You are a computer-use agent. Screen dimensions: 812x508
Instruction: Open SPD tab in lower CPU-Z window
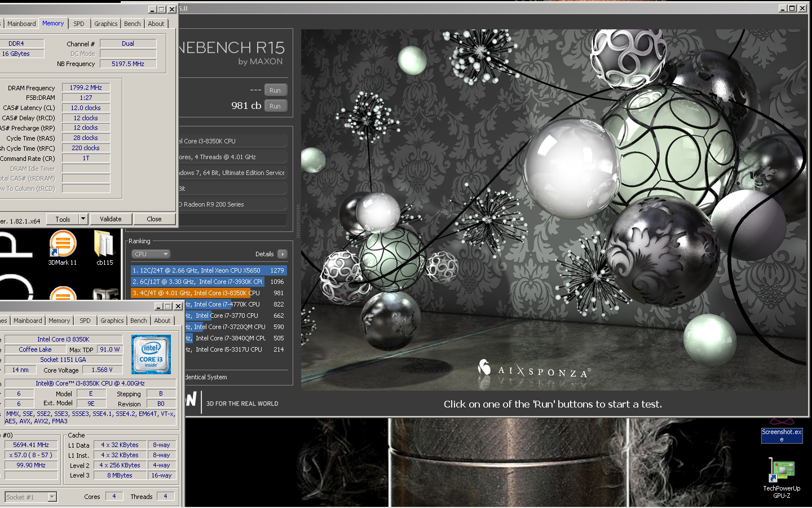[x=85, y=321]
